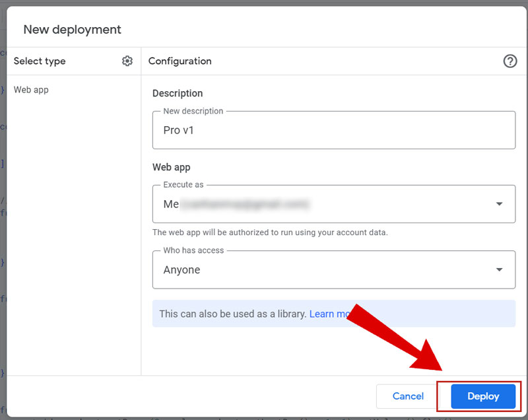Click the arrow on Who has access field

click(x=499, y=269)
